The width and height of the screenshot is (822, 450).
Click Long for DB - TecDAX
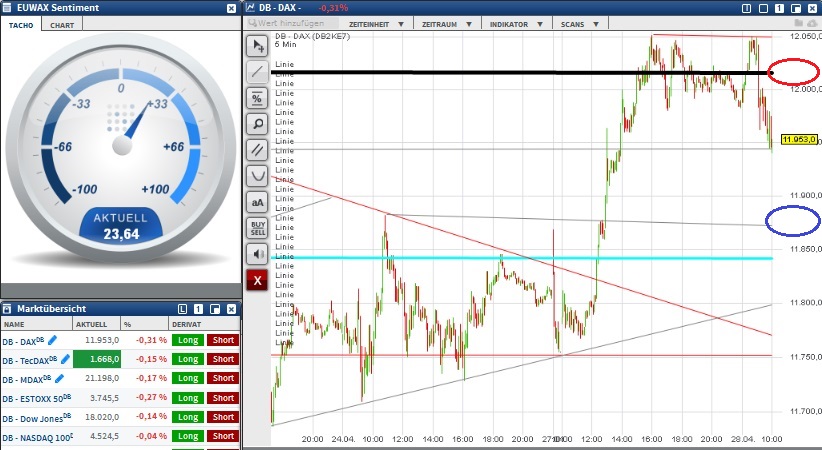188,359
